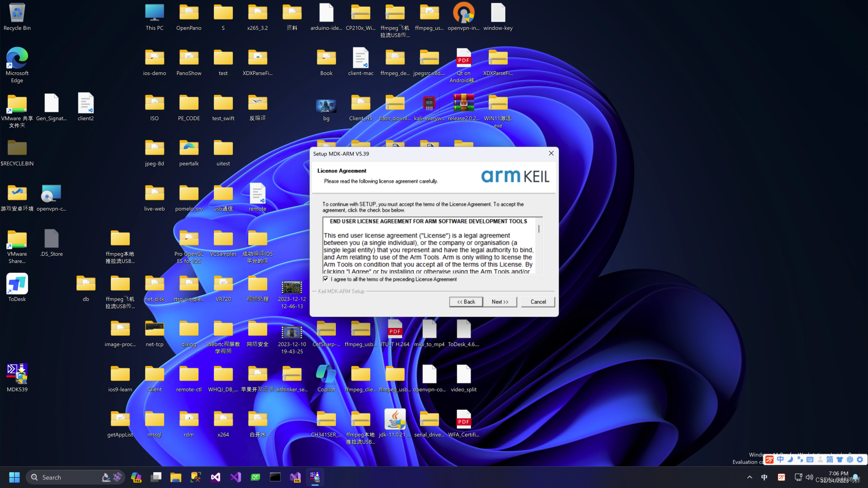Viewport: 868px width, 488px height.
Task: Select the 2023-12-12 12-46-13 video thumbnail
Action: [x=292, y=295]
